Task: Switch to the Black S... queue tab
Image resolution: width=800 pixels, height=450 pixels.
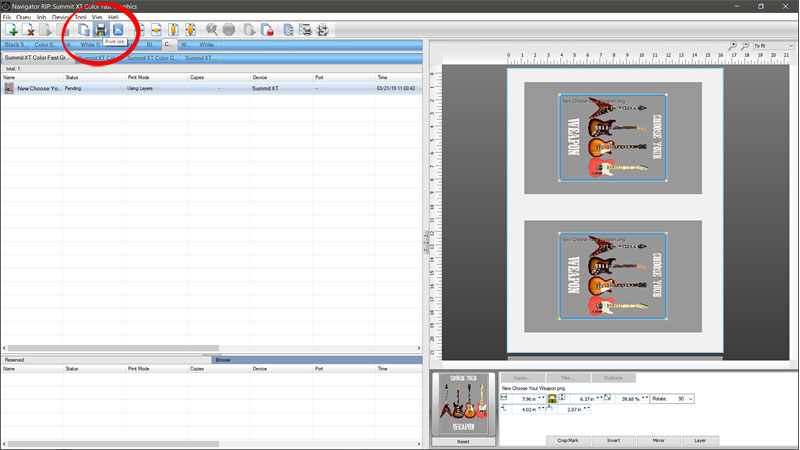Action: click(16, 45)
